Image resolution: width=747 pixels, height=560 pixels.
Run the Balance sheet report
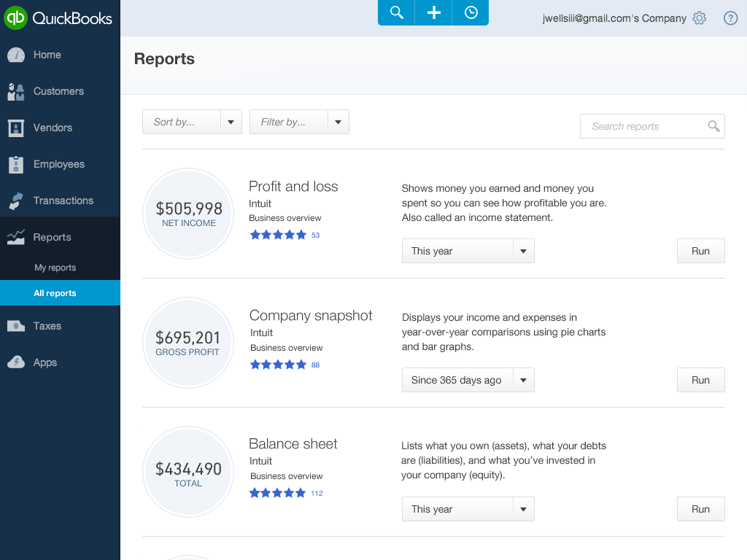pos(700,509)
